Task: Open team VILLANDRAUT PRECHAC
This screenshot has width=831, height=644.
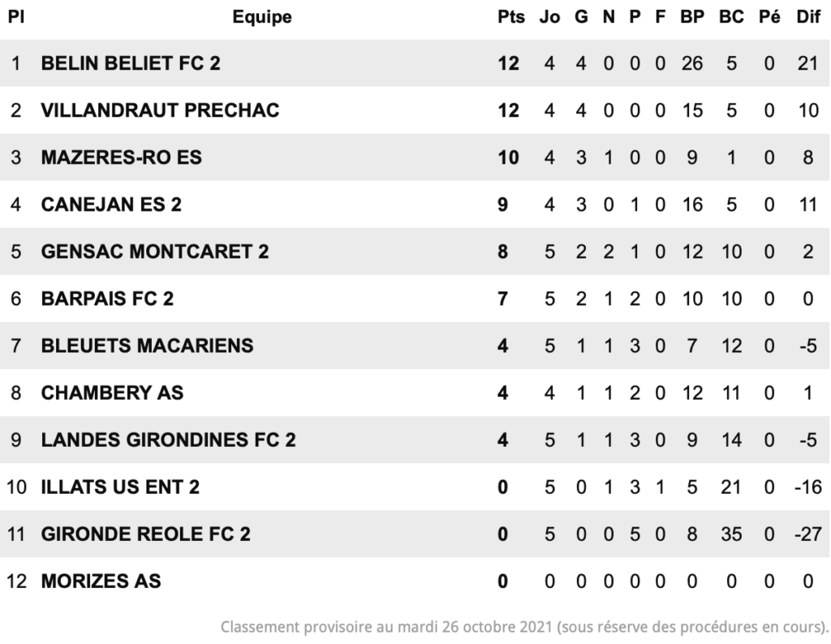Action: (x=160, y=110)
